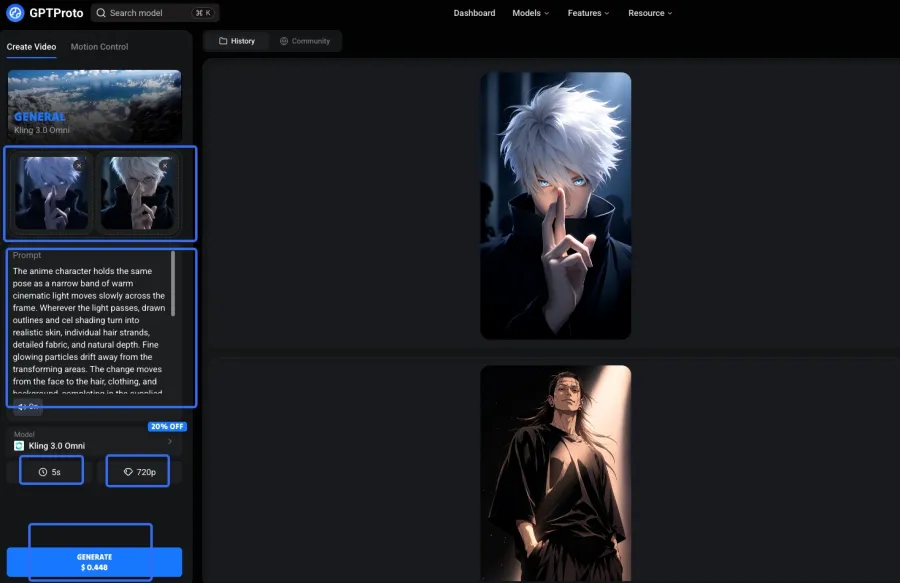Screen dimensions: 900x583
Task: Click the 20% OFF badge
Action: [167, 426]
